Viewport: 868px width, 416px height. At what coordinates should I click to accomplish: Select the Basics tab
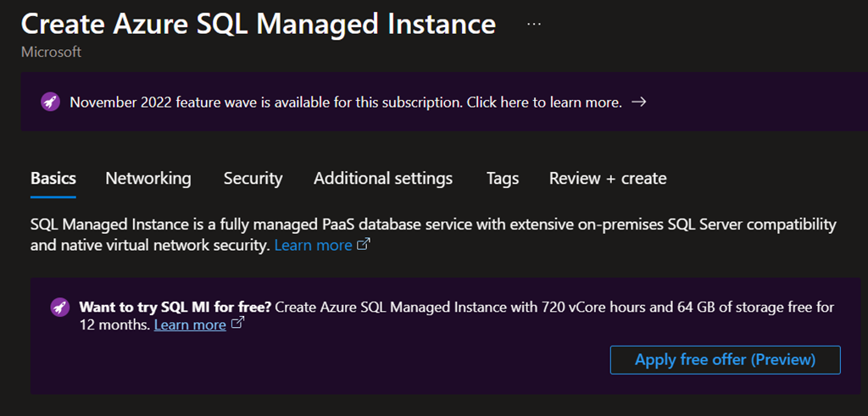tap(53, 178)
